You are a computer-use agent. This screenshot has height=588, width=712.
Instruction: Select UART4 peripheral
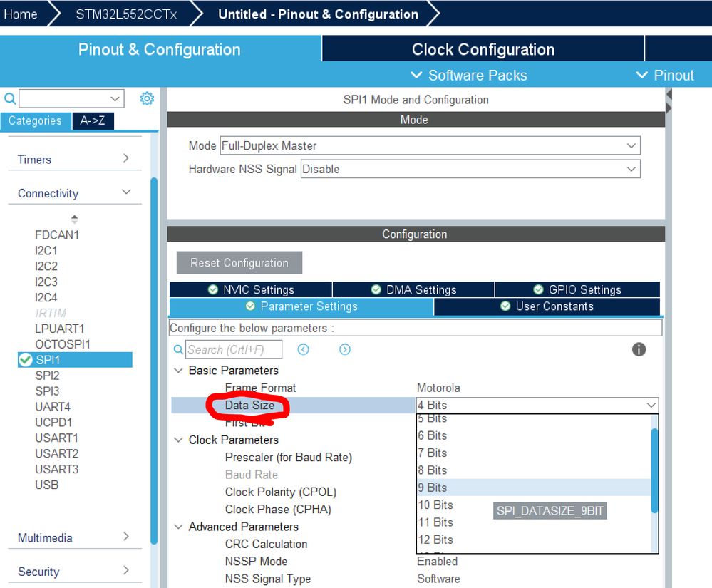53,407
